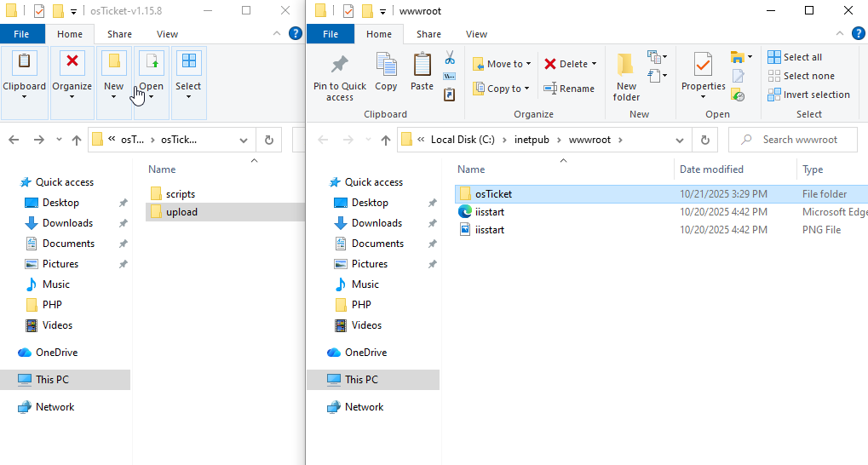Go back in osTicket-v1.15.8 window
868x465 pixels.
pyautogui.click(x=14, y=140)
